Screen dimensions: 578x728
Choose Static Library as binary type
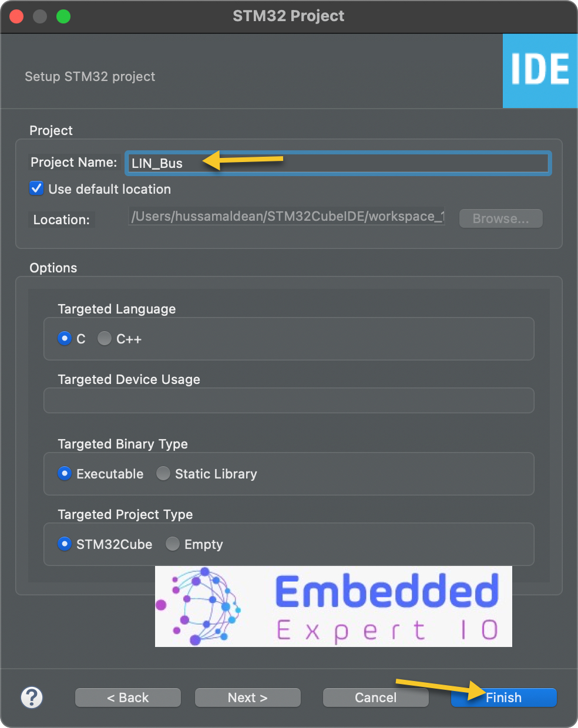pos(163,473)
